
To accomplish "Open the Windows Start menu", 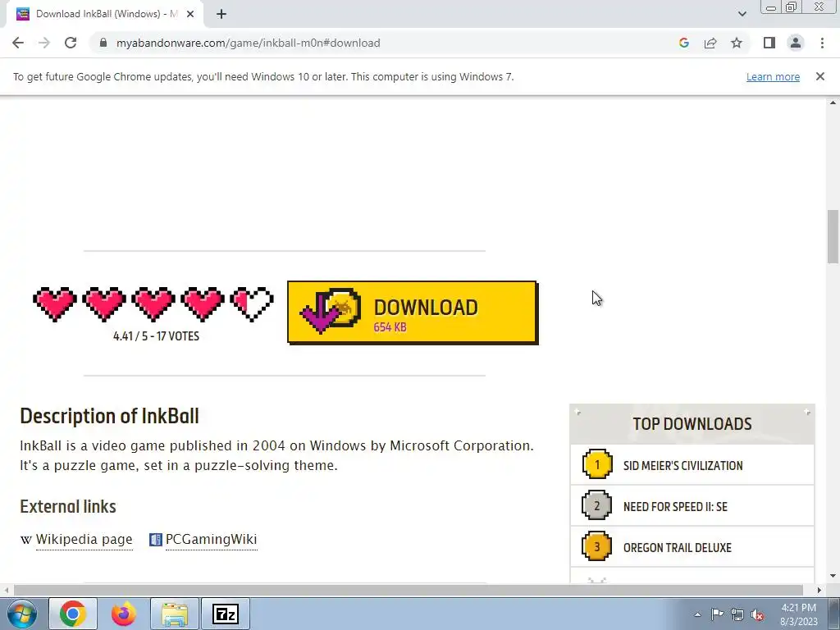I will [x=21, y=614].
